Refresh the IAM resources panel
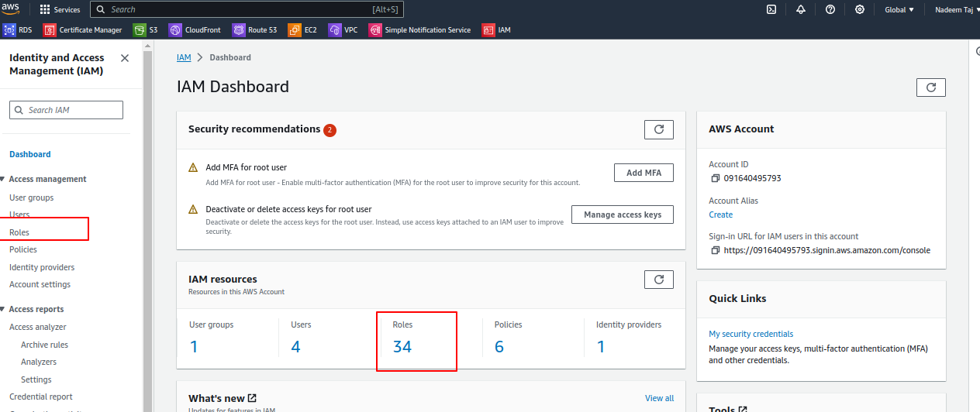The width and height of the screenshot is (980, 412). (659, 279)
